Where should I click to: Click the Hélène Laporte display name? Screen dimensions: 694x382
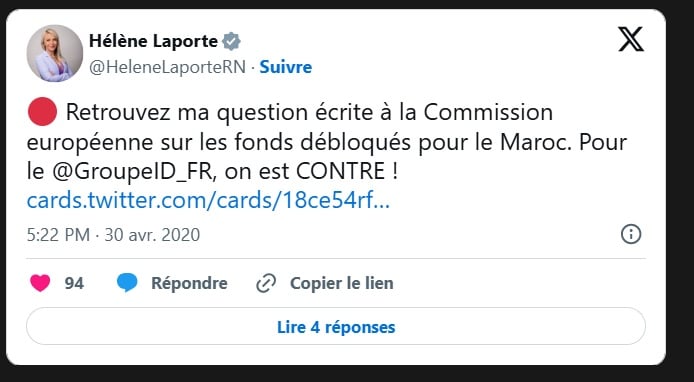click(x=154, y=41)
